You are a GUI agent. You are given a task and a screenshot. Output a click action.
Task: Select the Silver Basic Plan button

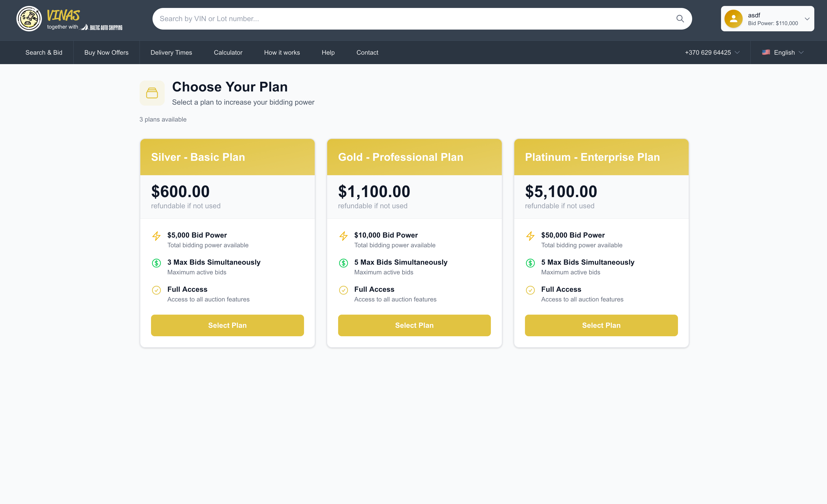tap(227, 325)
